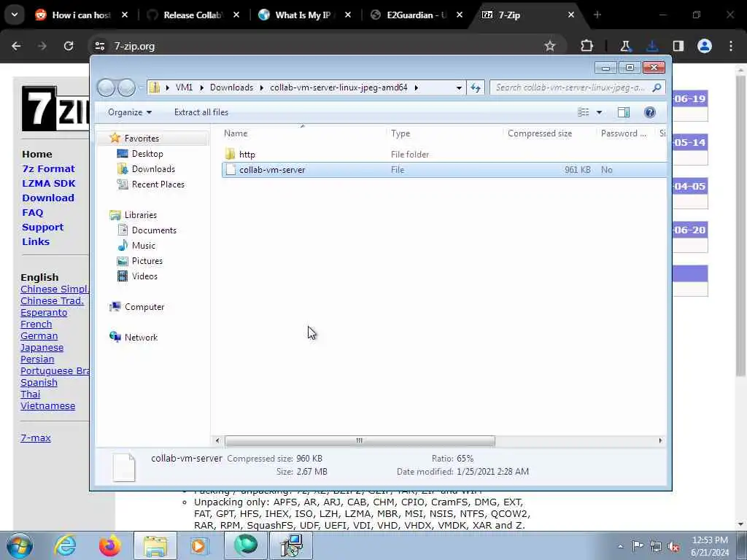This screenshot has width=747, height=560.
Task: Open the Chrome Labs flask icon
Action: coord(625,46)
